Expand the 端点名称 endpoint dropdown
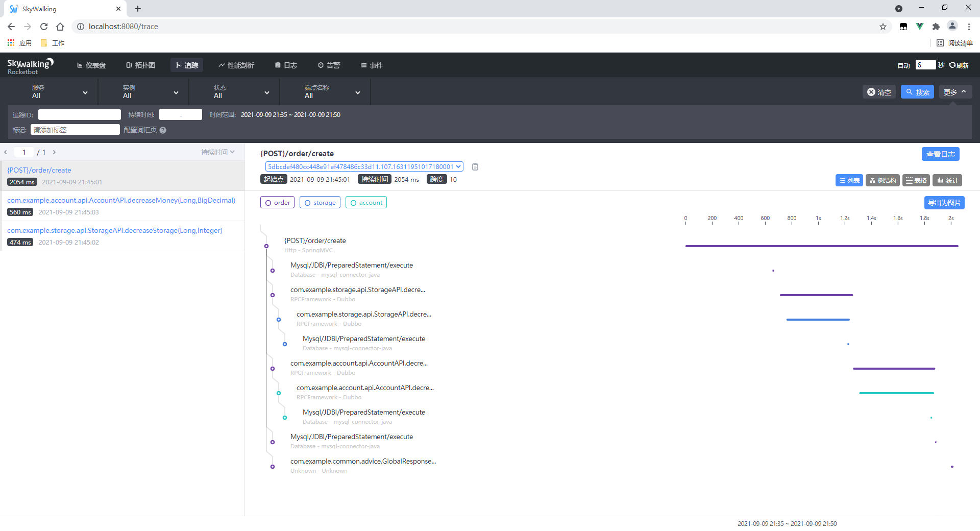The height and width of the screenshot is (531, 980). 326,92
